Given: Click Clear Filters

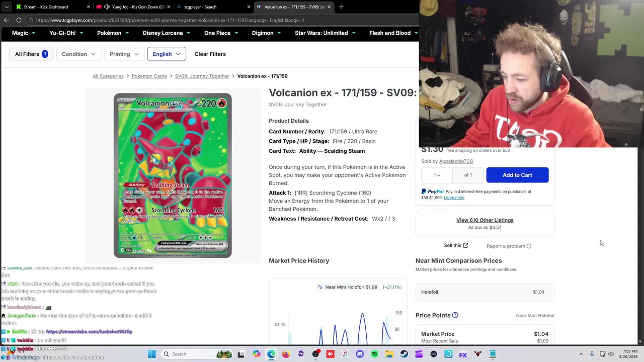Looking at the screenshot, I should [210, 54].
